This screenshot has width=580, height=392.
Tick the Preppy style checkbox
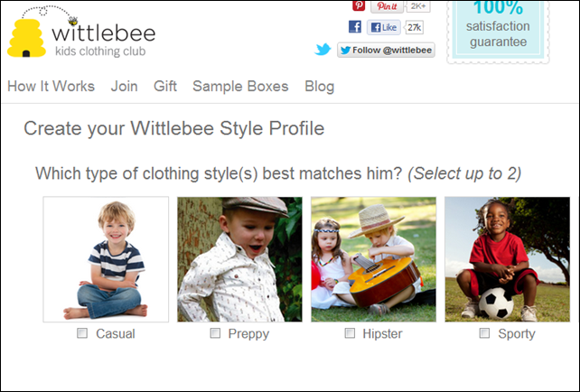[x=215, y=333]
